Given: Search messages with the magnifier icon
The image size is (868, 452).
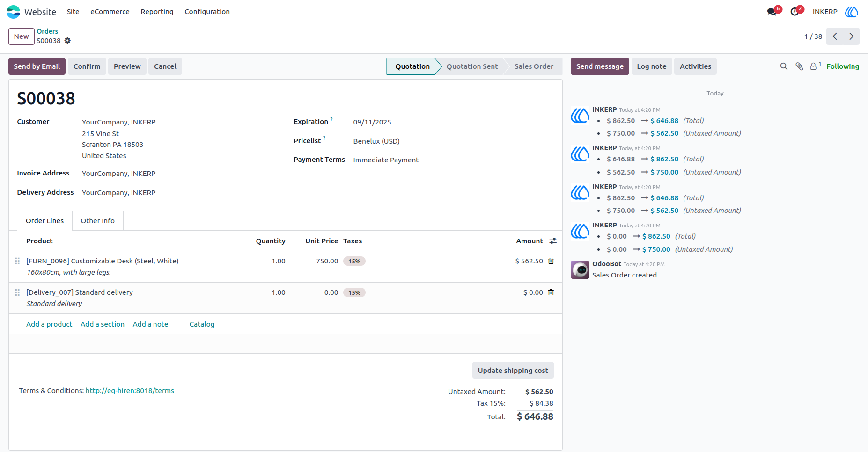Looking at the screenshot, I should pyautogui.click(x=784, y=66).
